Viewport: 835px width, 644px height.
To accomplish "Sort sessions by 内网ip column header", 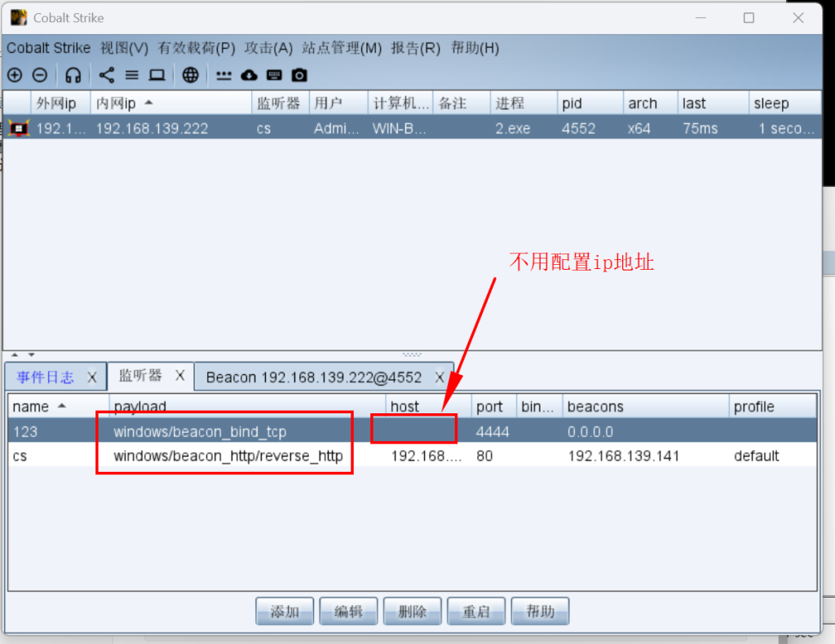I will (x=170, y=103).
